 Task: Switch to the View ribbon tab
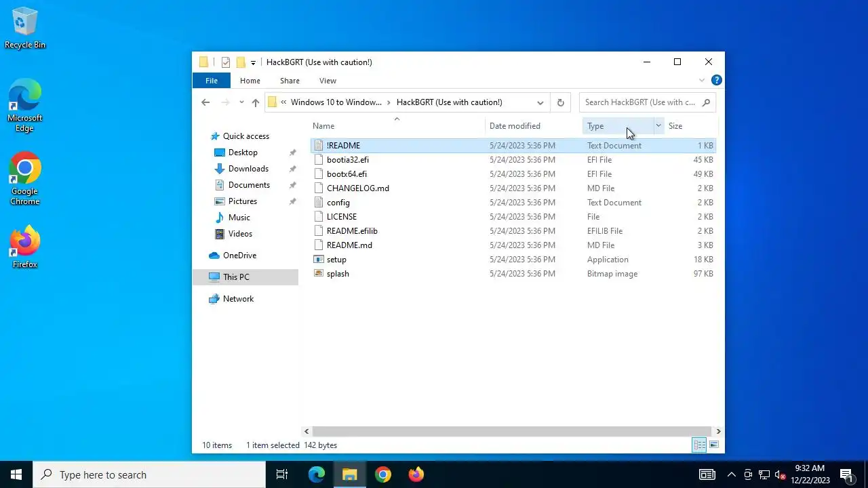[x=328, y=81]
